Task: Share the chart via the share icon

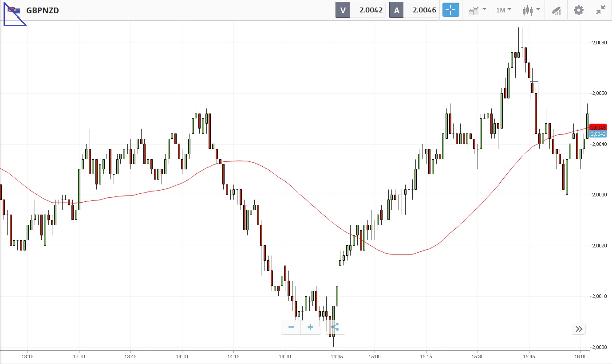Action: [335, 327]
